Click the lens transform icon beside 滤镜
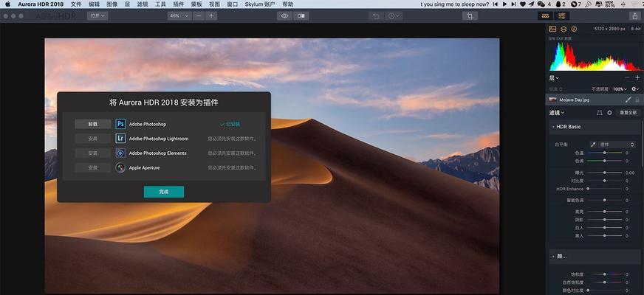 599,112
